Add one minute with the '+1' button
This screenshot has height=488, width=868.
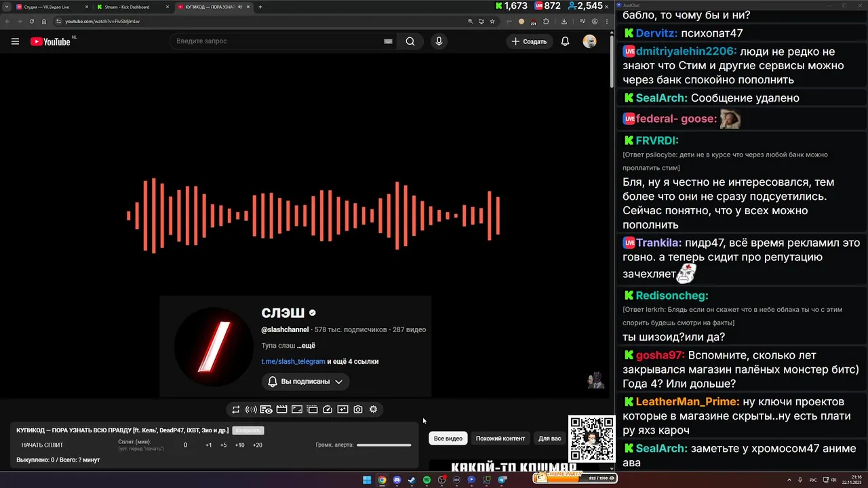coord(208,445)
